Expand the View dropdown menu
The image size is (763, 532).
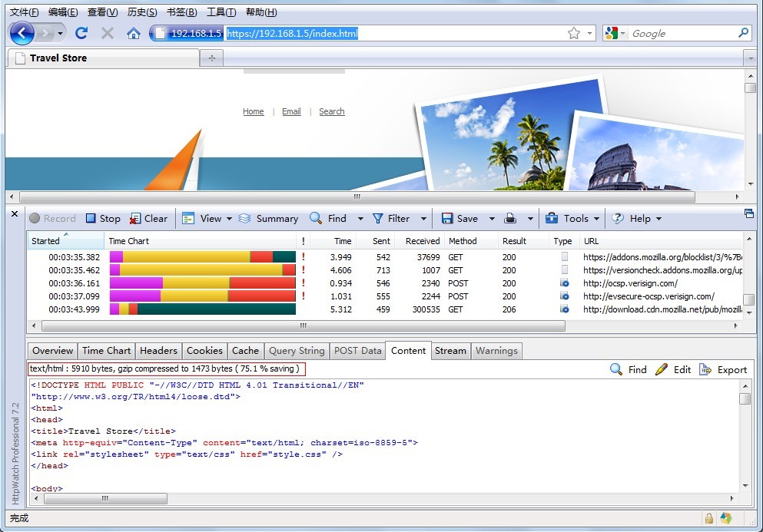pos(229,219)
